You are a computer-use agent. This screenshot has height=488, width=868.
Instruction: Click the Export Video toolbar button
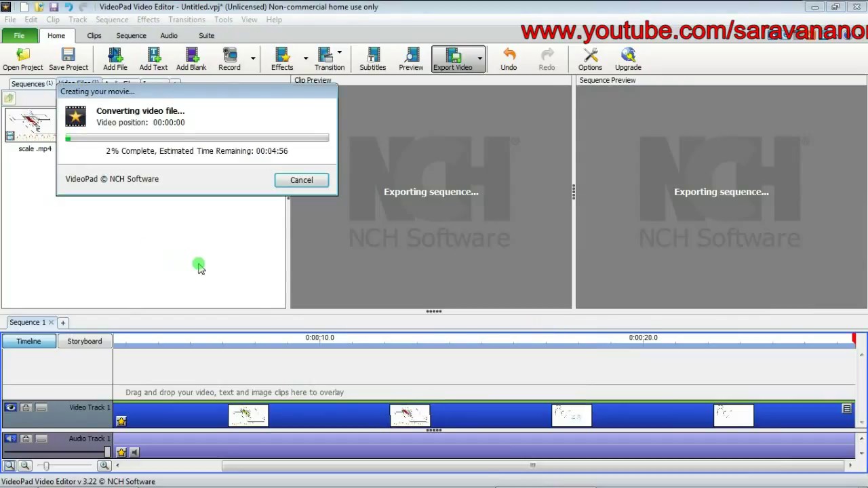[453, 59]
